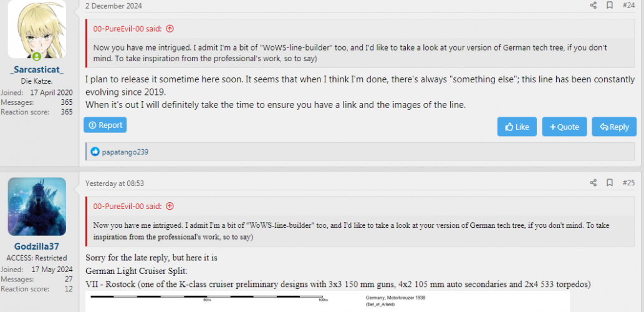This screenshot has width=644, height=312.
Task: Click the blue like reaction icon
Action: (95, 152)
